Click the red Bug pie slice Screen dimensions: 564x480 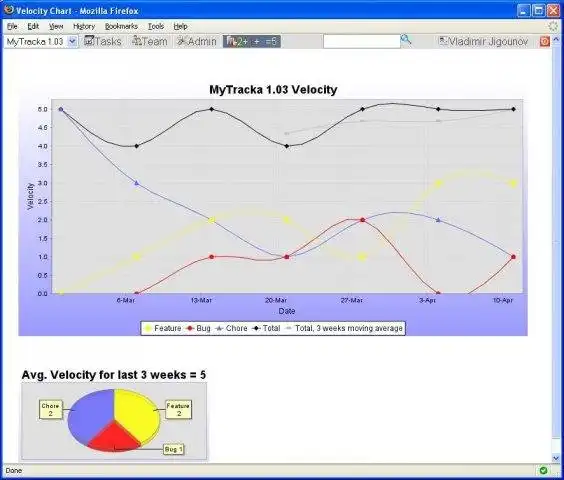pos(113,437)
